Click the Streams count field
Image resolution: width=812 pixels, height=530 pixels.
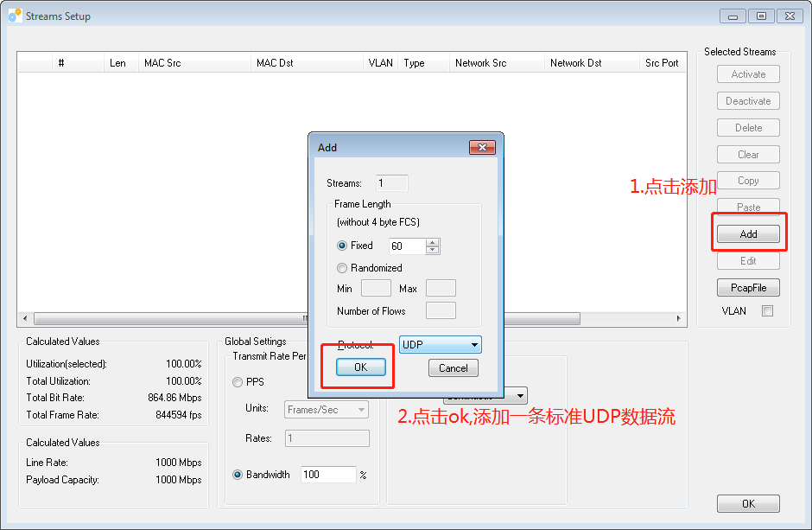pos(391,183)
